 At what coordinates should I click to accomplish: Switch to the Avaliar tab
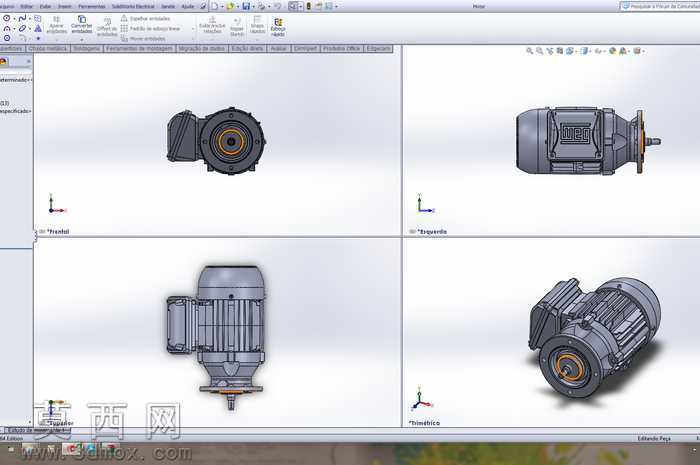[279, 48]
